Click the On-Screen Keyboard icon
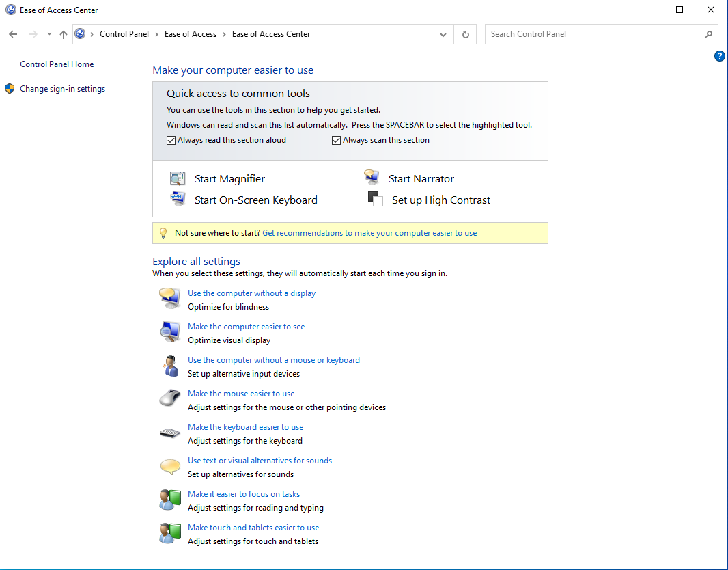This screenshot has width=728, height=570. coord(178,199)
